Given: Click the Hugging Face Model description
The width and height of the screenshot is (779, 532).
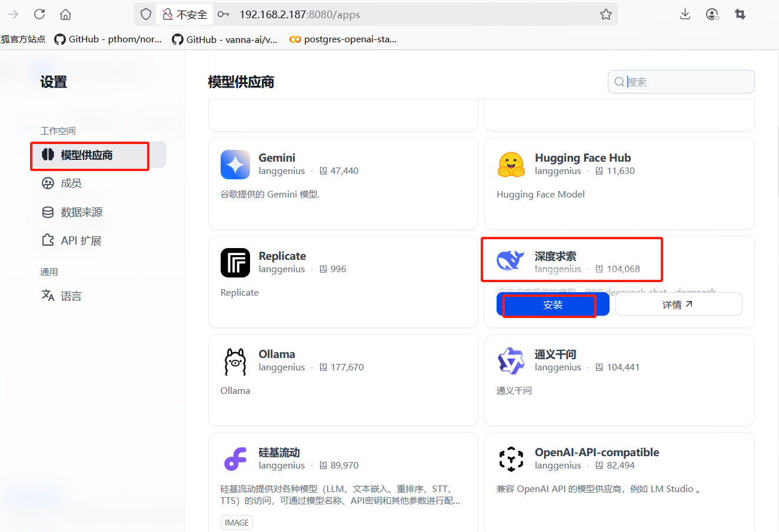Looking at the screenshot, I should [x=541, y=195].
